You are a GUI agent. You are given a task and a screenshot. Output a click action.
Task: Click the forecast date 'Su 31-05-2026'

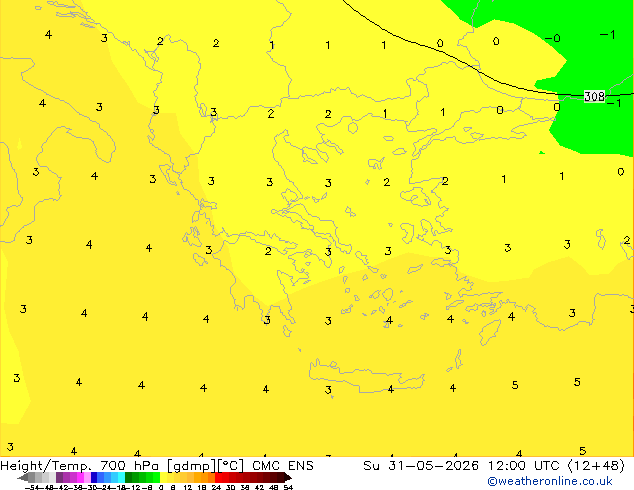click(421, 466)
